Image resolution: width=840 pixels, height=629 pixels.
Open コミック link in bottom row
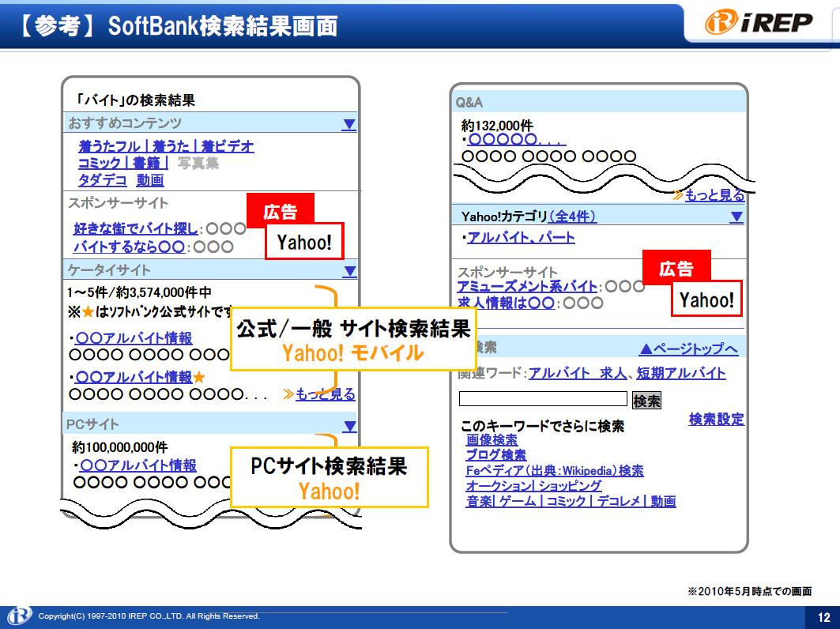[x=566, y=502]
